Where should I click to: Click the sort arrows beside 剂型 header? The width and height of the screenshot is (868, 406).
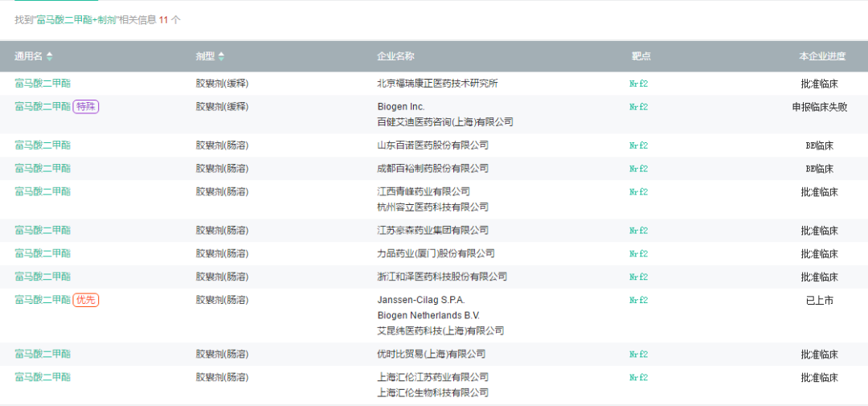[x=221, y=56]
